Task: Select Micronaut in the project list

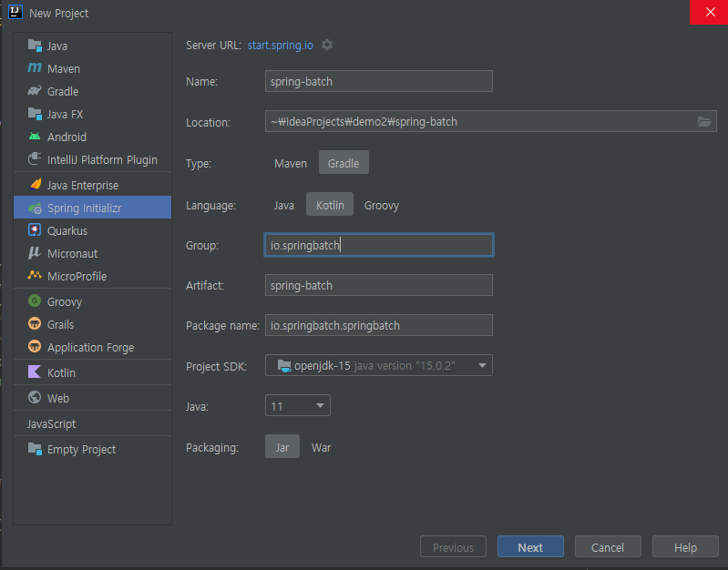Action: pos(92,253)
